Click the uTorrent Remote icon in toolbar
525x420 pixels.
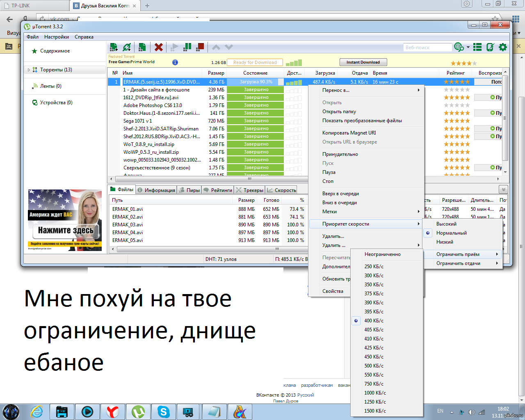[x=490, y=47]
